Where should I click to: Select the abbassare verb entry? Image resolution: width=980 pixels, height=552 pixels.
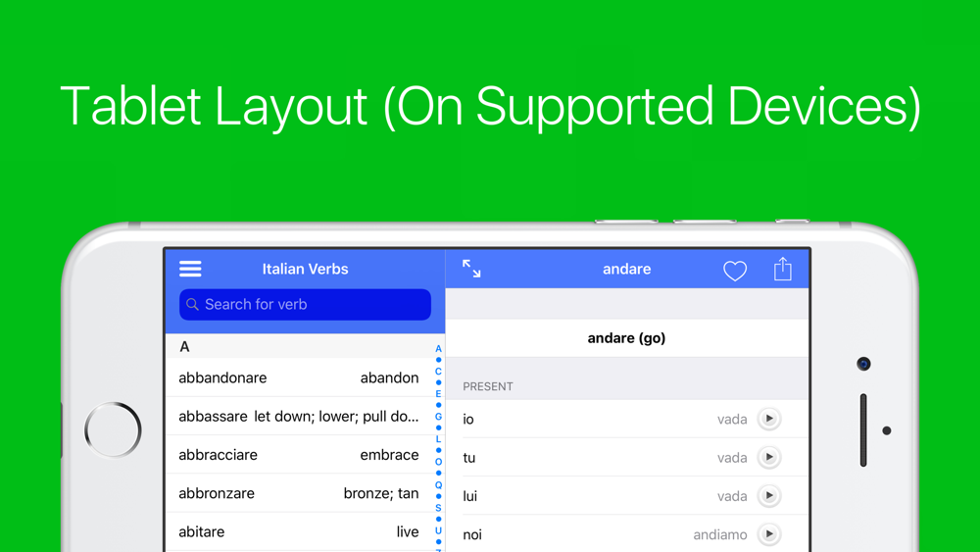(x=300, y=417)
